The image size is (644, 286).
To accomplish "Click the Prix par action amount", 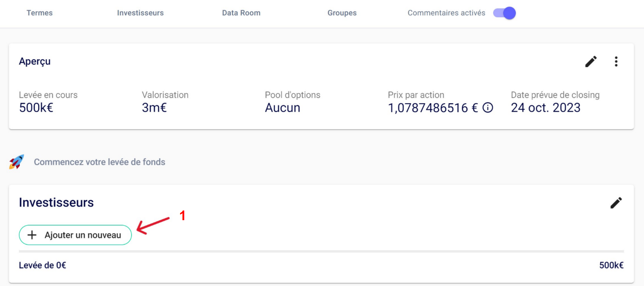I will point(433,108).
